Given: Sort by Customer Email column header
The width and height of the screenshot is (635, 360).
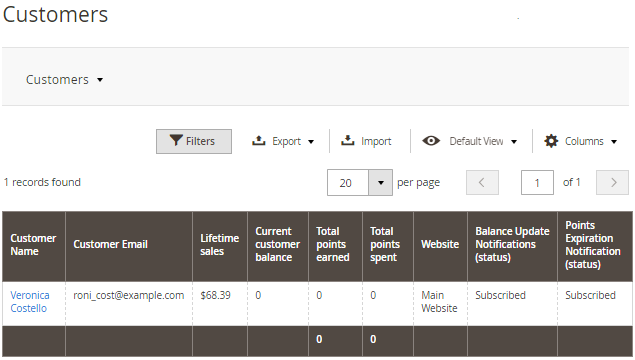Looking at the screenshot, I should [x=129, y=246].
